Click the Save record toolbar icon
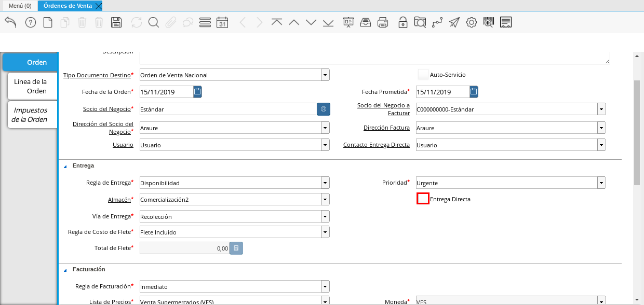Image resolution: width=644 pixels, height=305 pixels. tap(116, 22)
